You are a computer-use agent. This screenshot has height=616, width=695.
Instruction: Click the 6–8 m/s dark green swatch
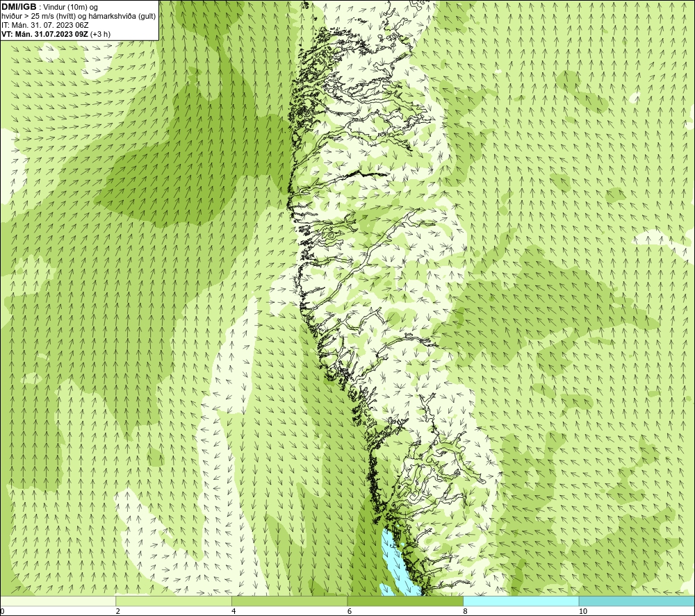tap(405, 601)
